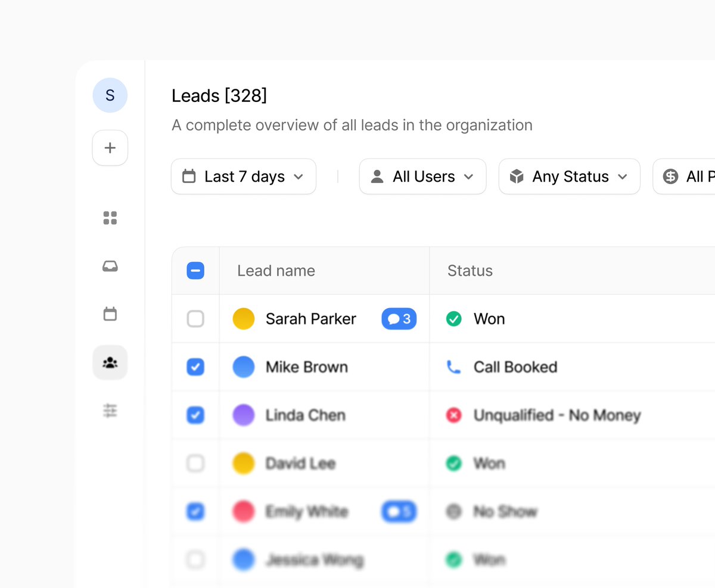Screen dimensions: 715x588
Task: Open the settings sliders icon in sidebar
Action: click(110, 410)
